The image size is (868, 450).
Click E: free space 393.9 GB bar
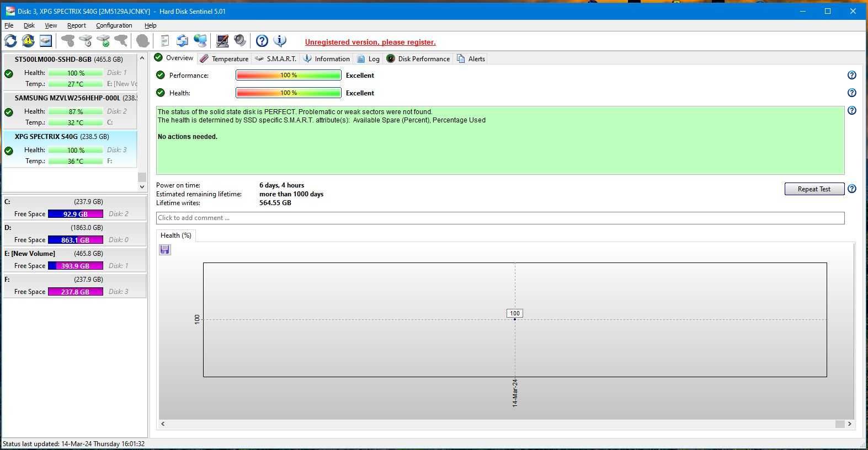click(76, 266)
